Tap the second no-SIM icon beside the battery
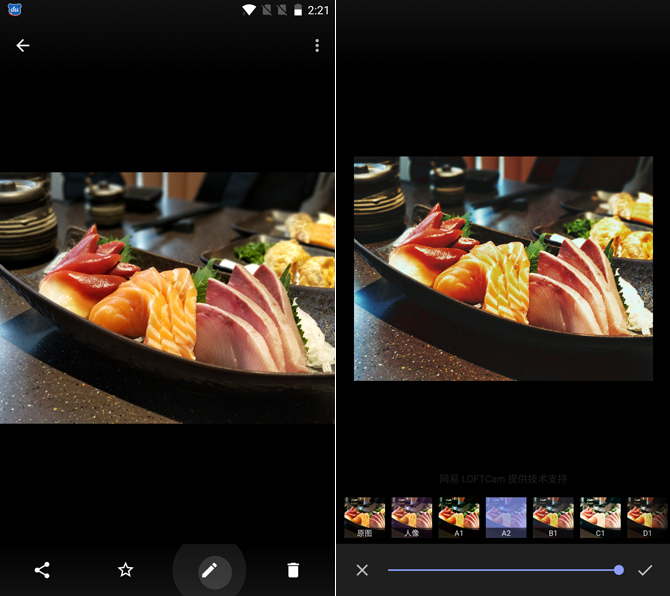This screenshot has height=596, width=670. (282, 10)
